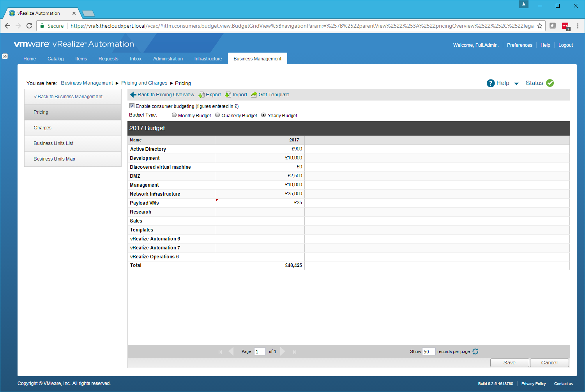This screenshot has width=585, height=392.
Task: Click the blue Help question mark icon
Action: (x=491, y=83)
